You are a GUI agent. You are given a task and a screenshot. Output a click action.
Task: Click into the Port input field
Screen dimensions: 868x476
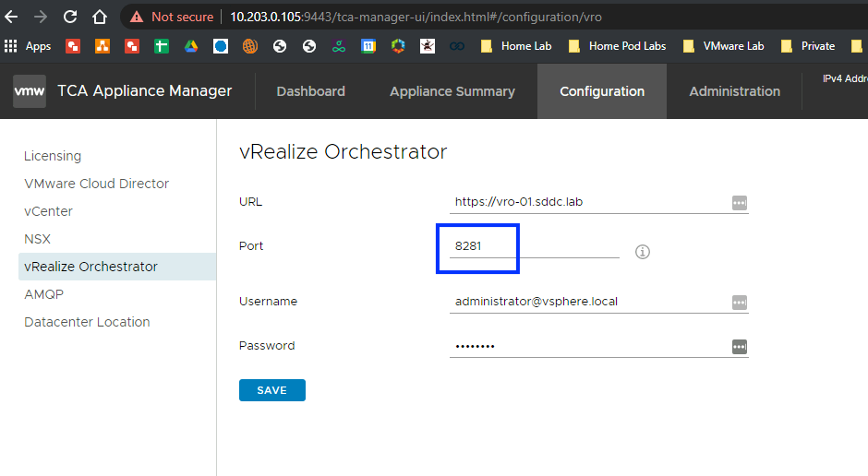[534, 246]
